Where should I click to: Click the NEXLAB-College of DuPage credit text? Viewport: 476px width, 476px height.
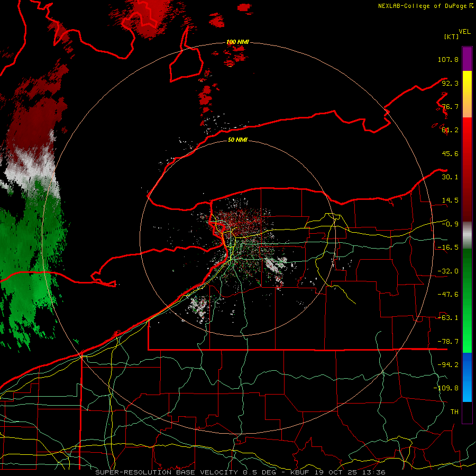coord(426,6)
